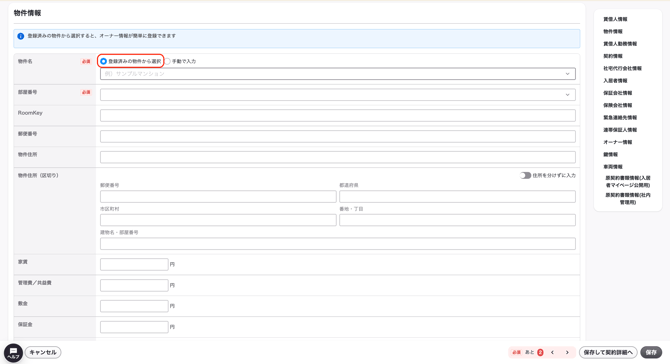Expand the 部屋番号 dropdown chevron
The width and height of the screenshot is (670, 364).
567,95
